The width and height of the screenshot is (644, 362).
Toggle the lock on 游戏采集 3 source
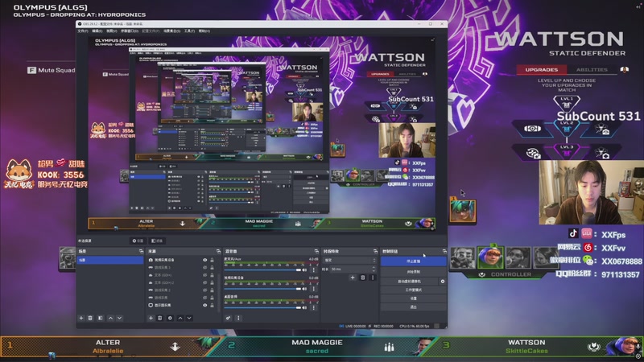(212, 268)
